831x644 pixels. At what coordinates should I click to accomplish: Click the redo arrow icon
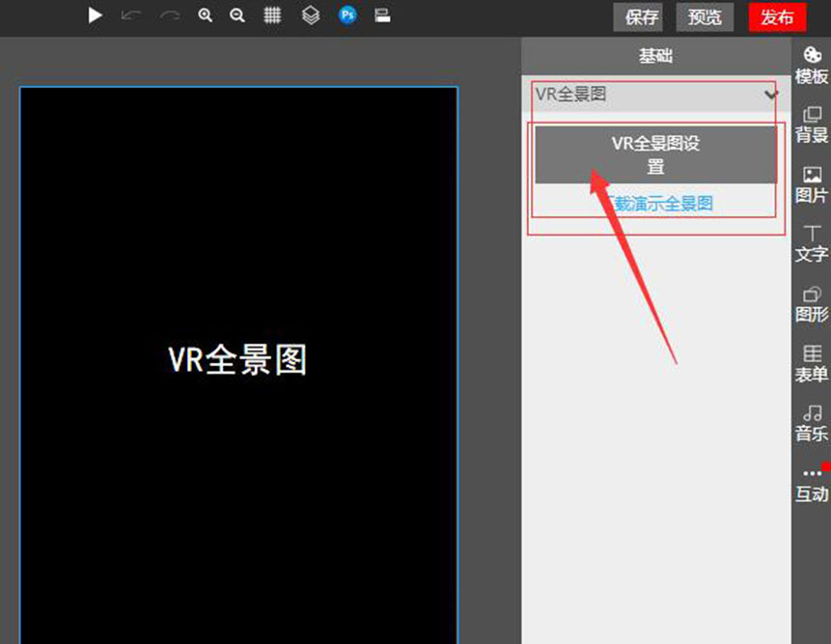click(x=169, y=15)
